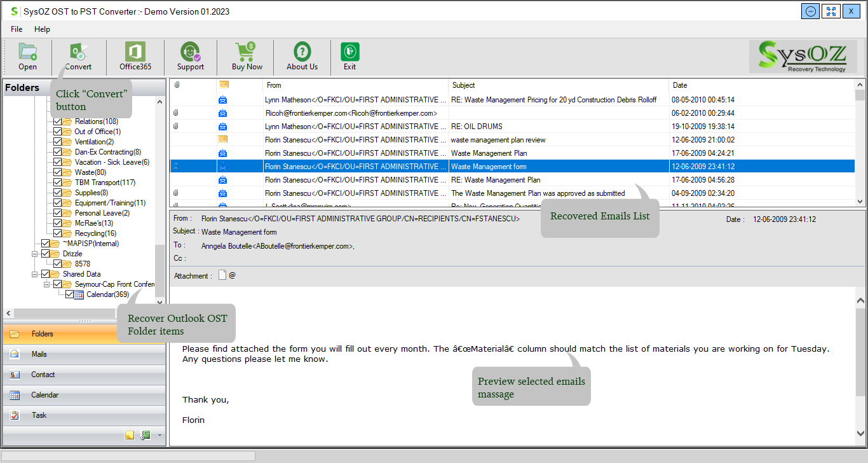Uncheck the Calendar(369) folder checkbox
Image resolution: width=868 pixels, height=463 pixels.
70,294
